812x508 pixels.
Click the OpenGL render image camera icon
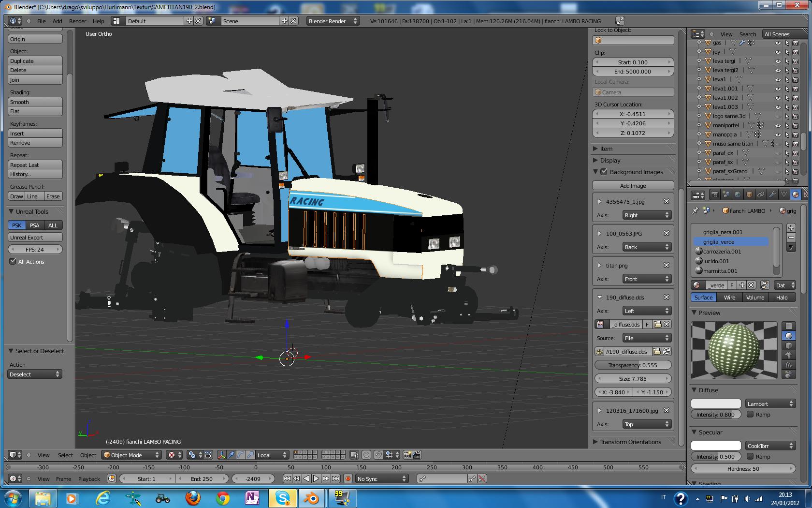click(x=407, y=455)
